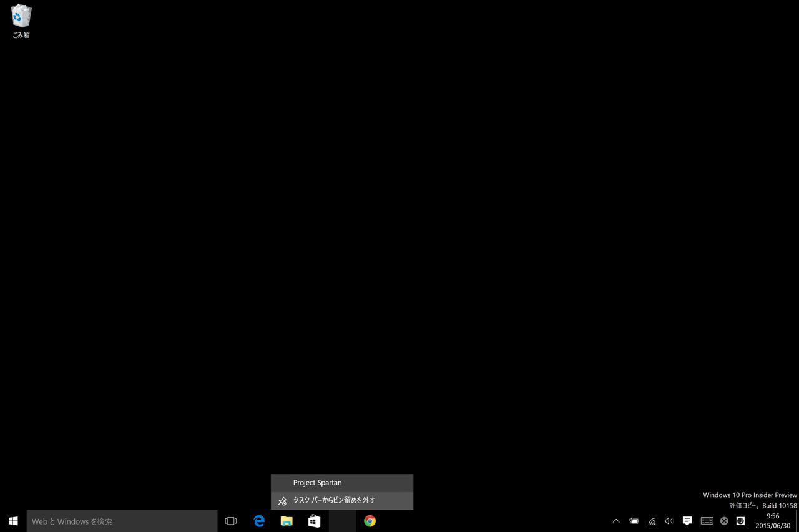Click the Web と Windows を検索 search box
Image resolution: width=799 pixels, height=532 pixels.
pyautogui.click(x=122, y=521)
